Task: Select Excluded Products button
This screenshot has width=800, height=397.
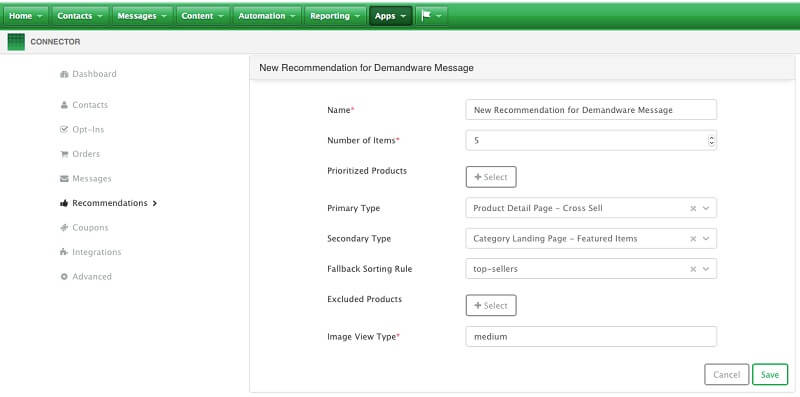Action: (491, 306)
